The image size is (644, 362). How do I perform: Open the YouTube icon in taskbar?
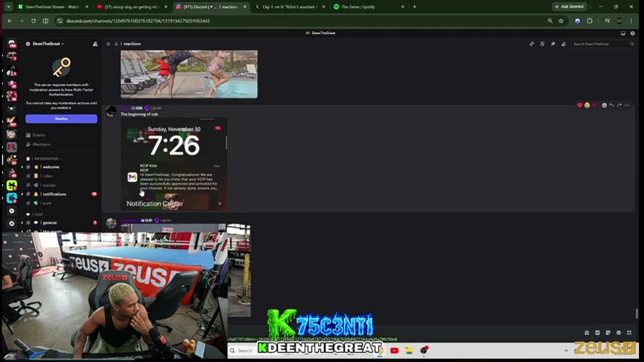(x=394, y=350)
